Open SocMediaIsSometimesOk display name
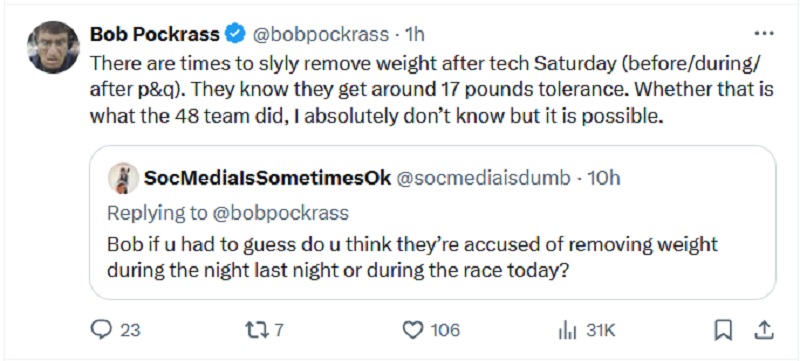Image resolution: width=800 pixels, height=361 pixels. (x=267, y=178)
